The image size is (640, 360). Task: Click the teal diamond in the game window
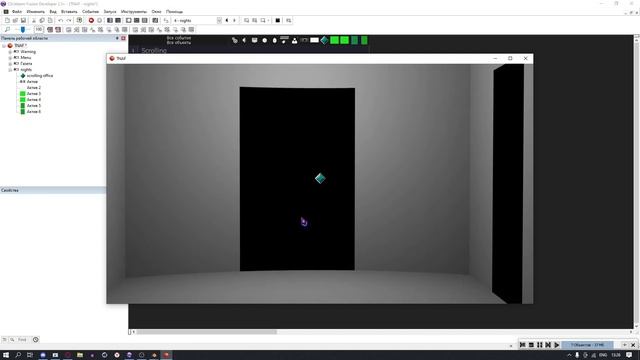[x=320, y=178]
